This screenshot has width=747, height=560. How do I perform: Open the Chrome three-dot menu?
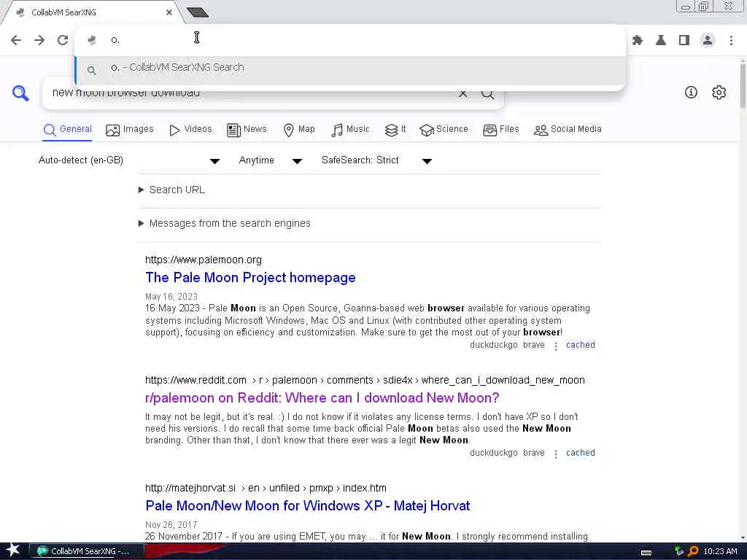click(731, 41)
